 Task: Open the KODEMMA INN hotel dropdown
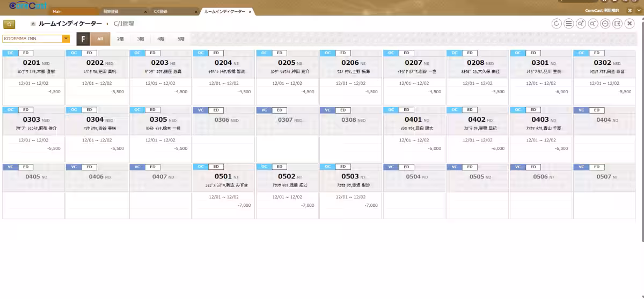[66, 39]
